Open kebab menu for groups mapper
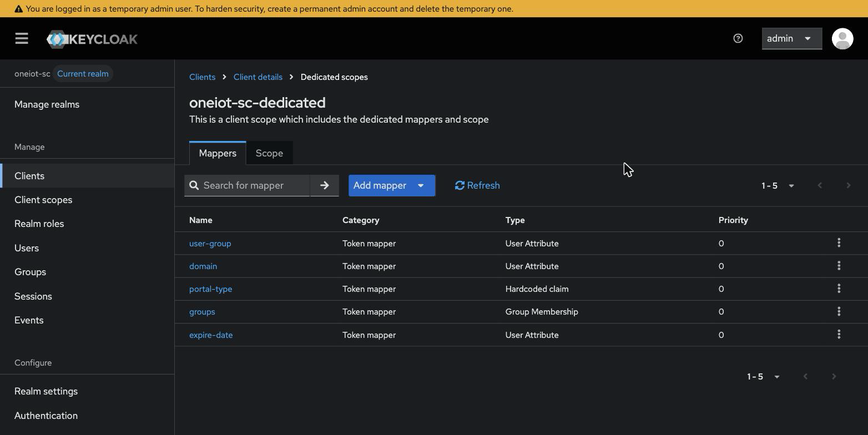The height and width of the screenshot is (435, 868). coord(839,311)
